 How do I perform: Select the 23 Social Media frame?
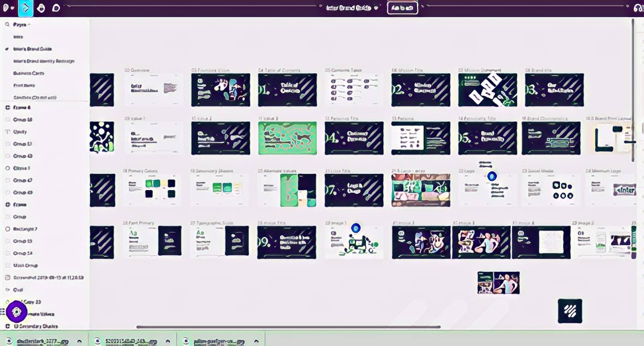[551, 190]
